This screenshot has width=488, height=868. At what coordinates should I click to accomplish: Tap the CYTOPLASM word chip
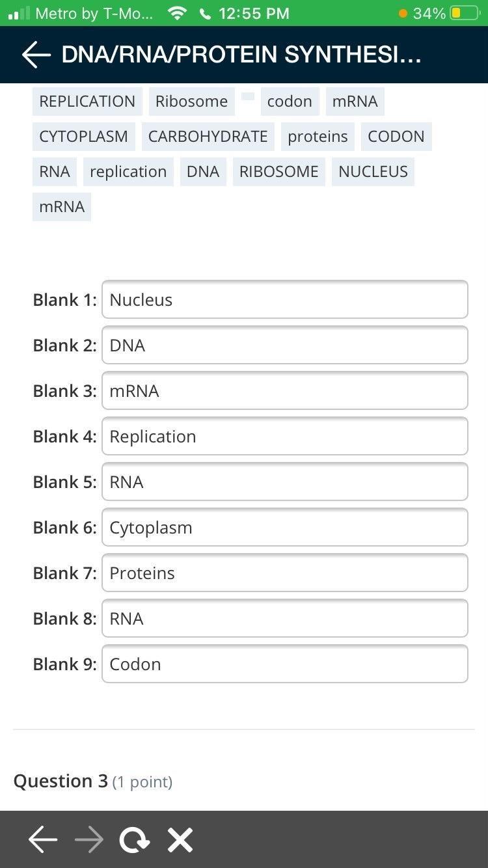pos(83,137)
